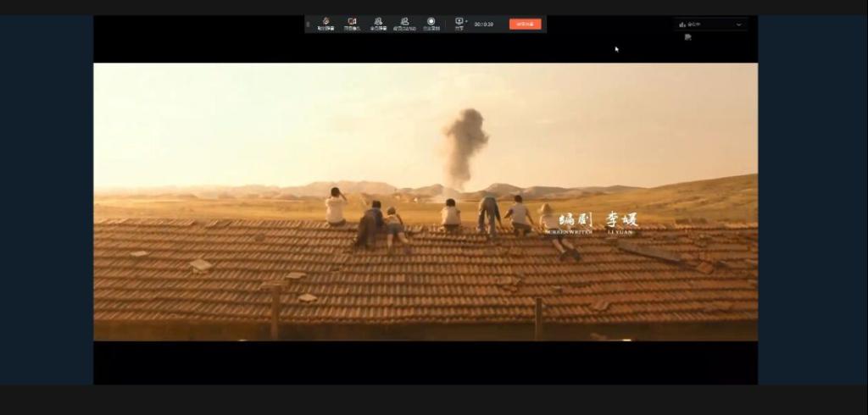Screen dimensions: 868x415
Task: Click the loose tile on the roof's left side
Action: pos(201,265)
